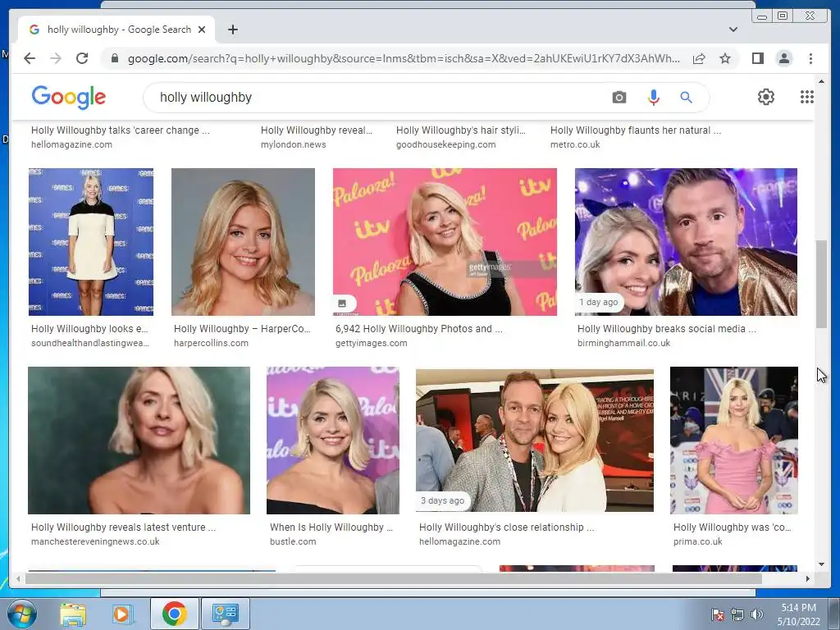The width and height of the screenshot is (840, 630).
Task: Click the vertical scrollbar thumb
Action: click(821, 284)
